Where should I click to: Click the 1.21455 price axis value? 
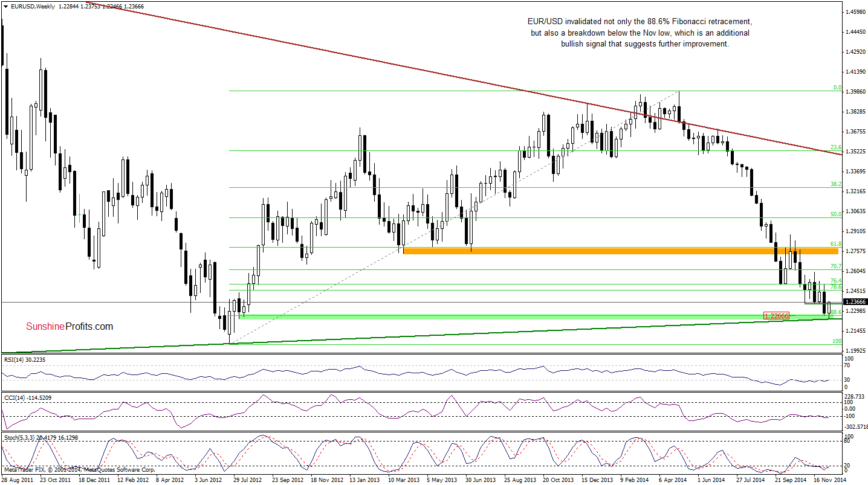coord(856,331)
